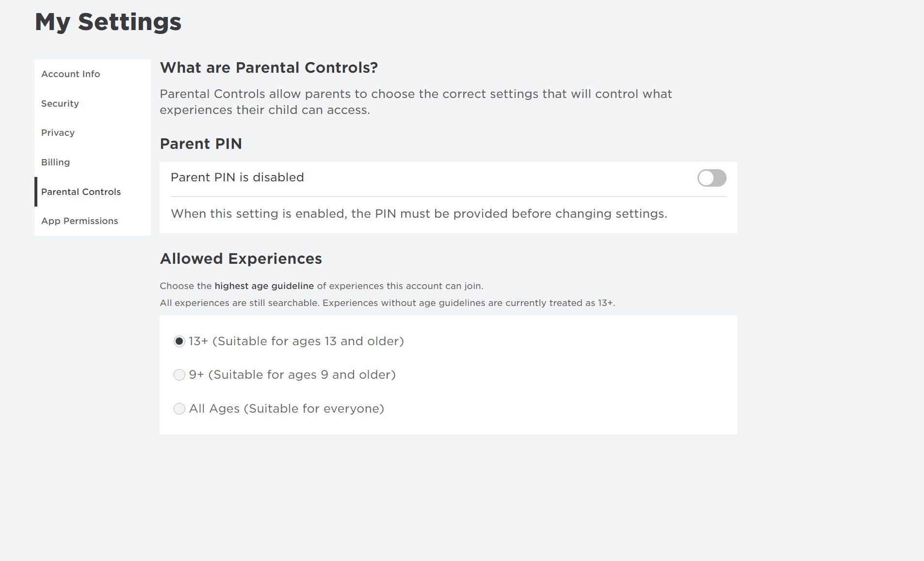Click the My Settings page heading
This screenshot has width=924, height=561.
point(108,22)
